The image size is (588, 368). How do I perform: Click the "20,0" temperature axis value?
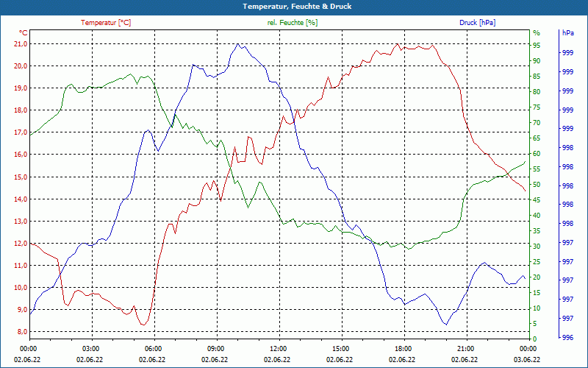(x=21, y=66)
